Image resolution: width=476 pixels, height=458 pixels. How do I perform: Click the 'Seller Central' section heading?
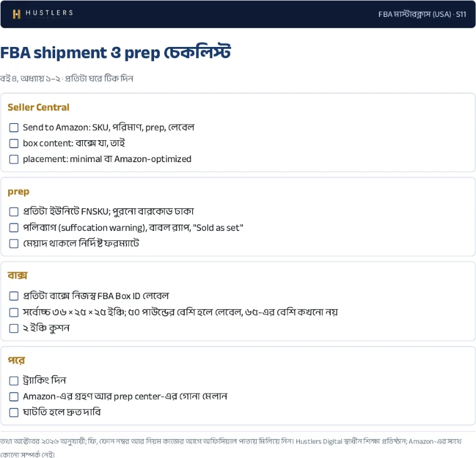click(x=39, y=108)
